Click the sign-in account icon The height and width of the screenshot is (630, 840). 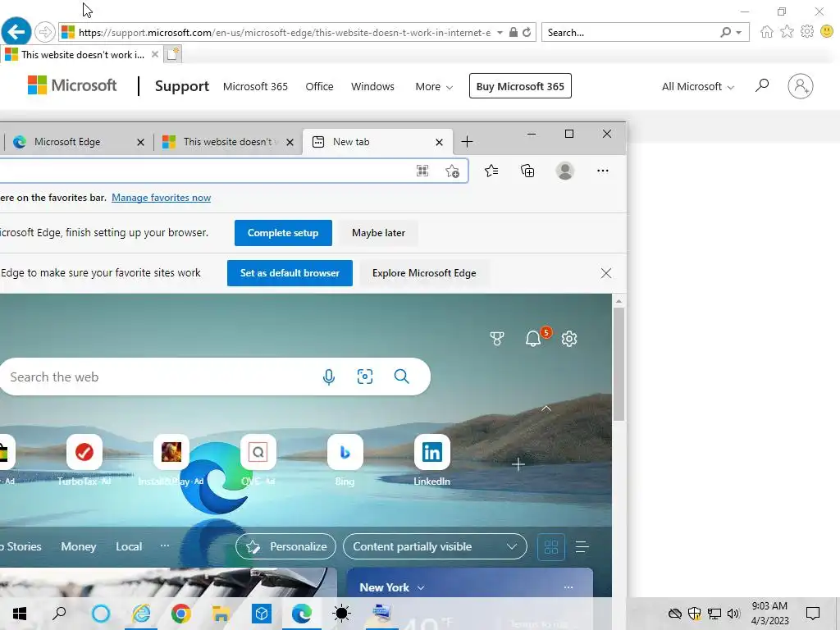pos(801,85)
